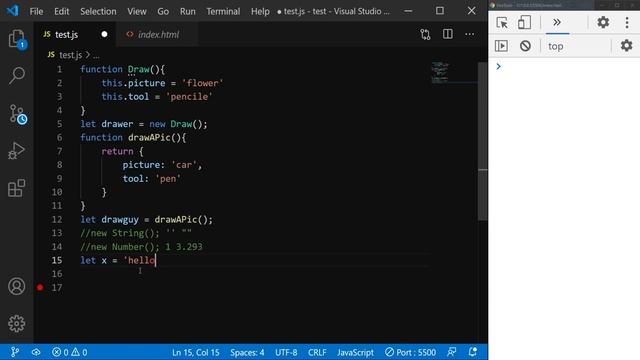
Task: Activate DevTools inspect element picker
Action: click(502, 22)
